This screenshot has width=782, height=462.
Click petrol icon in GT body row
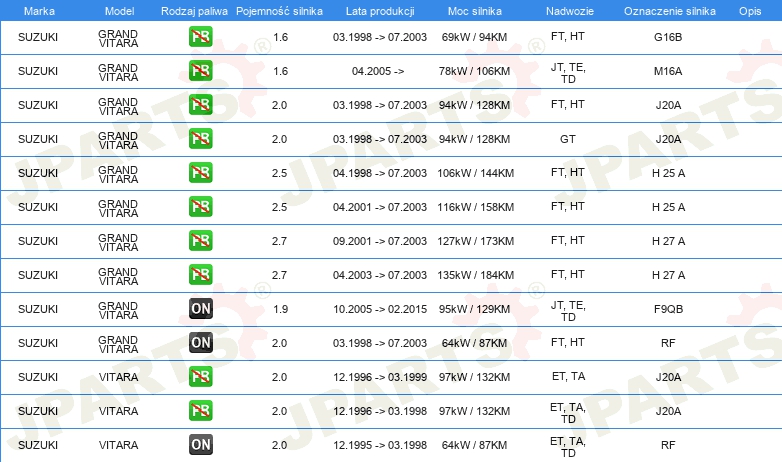[x=200, y=139]
